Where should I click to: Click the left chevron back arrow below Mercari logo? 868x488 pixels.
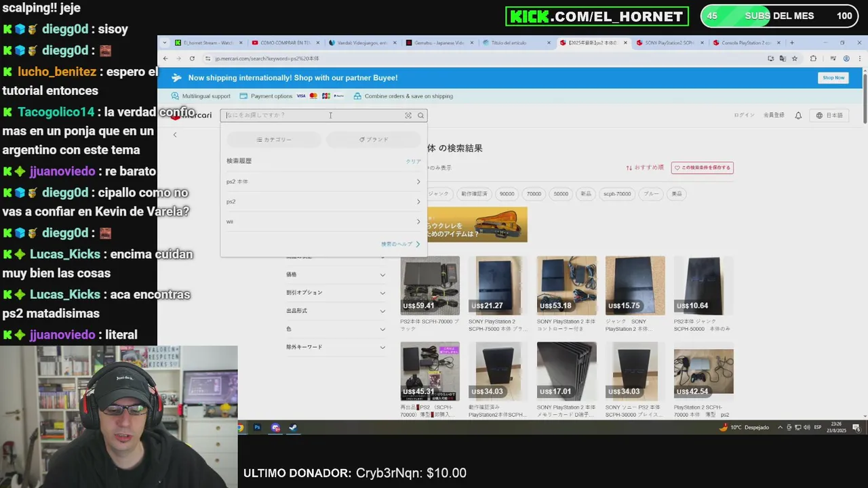click(x=175, y=135)
